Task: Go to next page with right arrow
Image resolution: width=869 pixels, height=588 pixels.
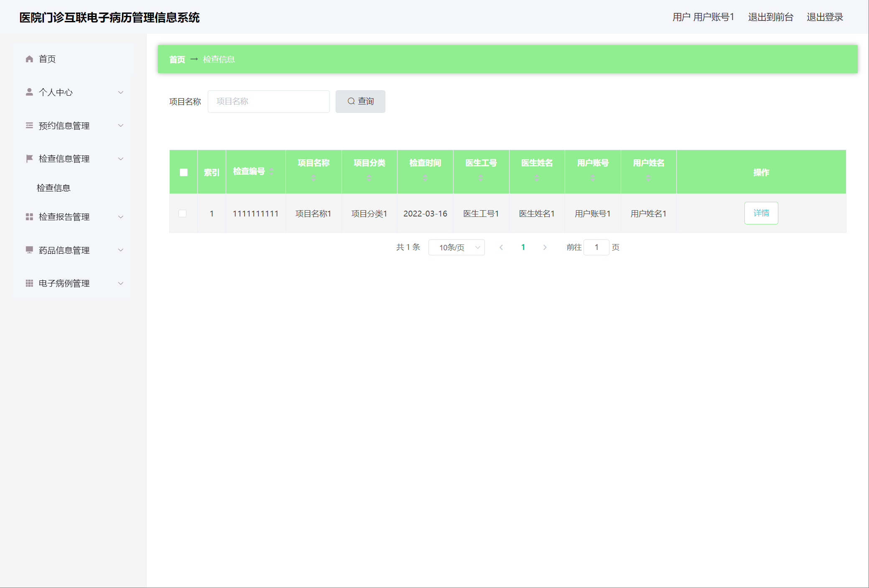Action: click(545, 247)
